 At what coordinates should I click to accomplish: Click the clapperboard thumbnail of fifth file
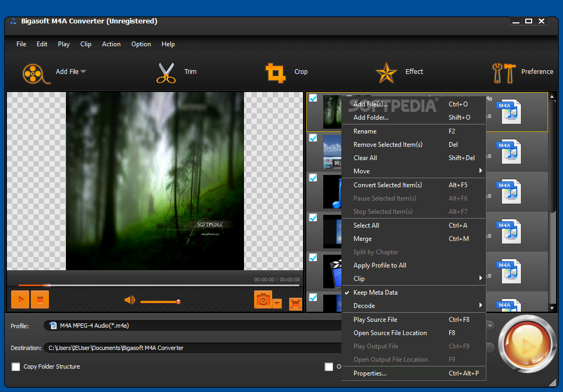click(x=332, y=271)
